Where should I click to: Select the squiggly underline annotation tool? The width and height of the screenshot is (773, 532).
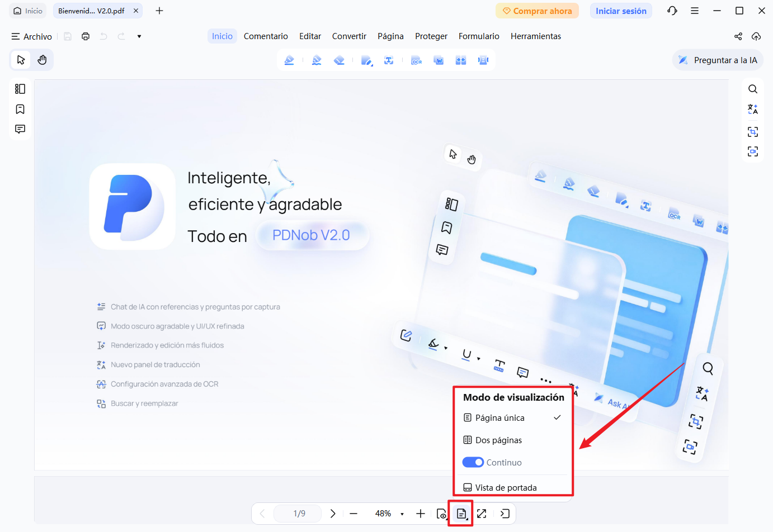tap(317, 60)
